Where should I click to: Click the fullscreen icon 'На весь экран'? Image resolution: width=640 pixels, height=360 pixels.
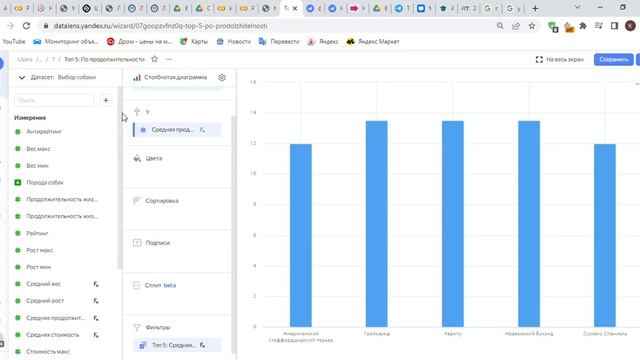point(539,60)
